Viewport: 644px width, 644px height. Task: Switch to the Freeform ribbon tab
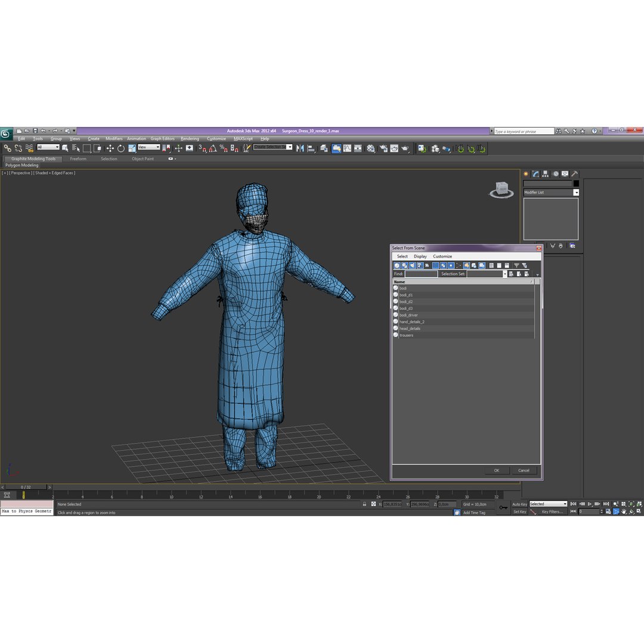pos(78,159)
